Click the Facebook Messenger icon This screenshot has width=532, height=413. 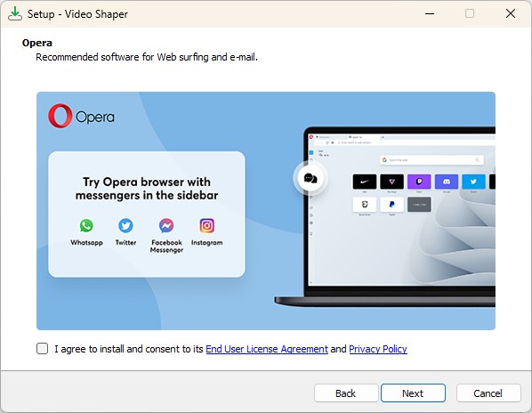click(166, 226)
